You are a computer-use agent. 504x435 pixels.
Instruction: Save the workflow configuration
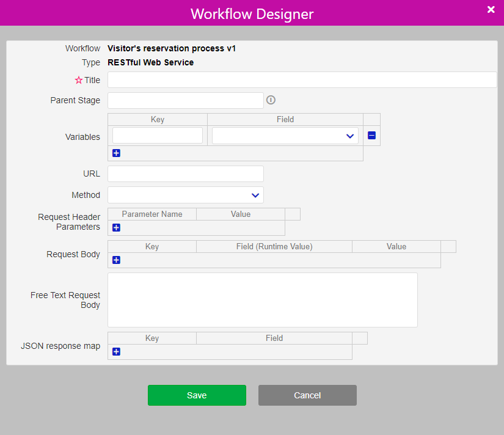(x=197, y=395)
